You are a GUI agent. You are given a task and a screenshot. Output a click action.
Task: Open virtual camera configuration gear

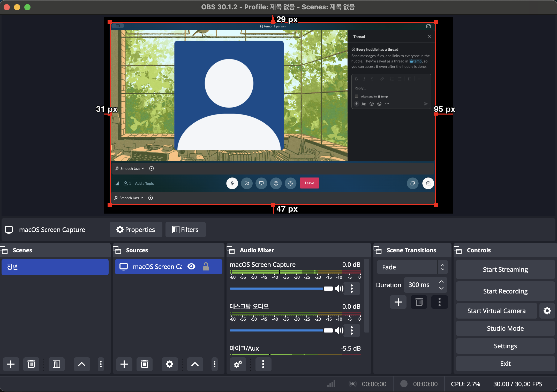coord(547,311)
